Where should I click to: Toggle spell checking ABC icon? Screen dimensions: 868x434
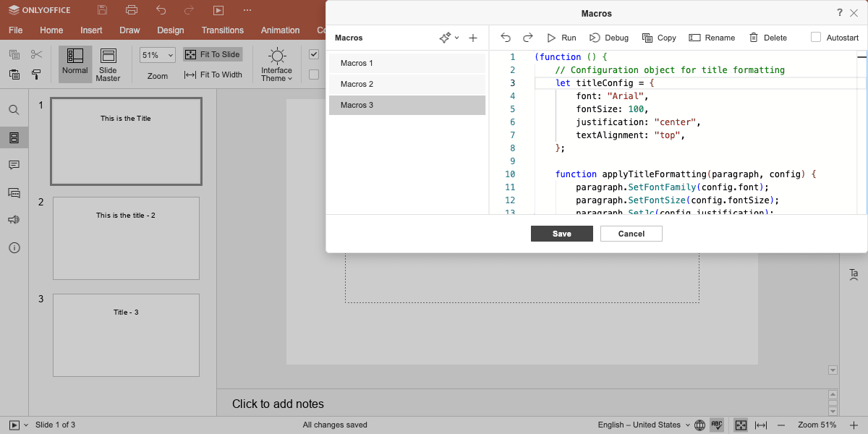click(x=718, y=425)
